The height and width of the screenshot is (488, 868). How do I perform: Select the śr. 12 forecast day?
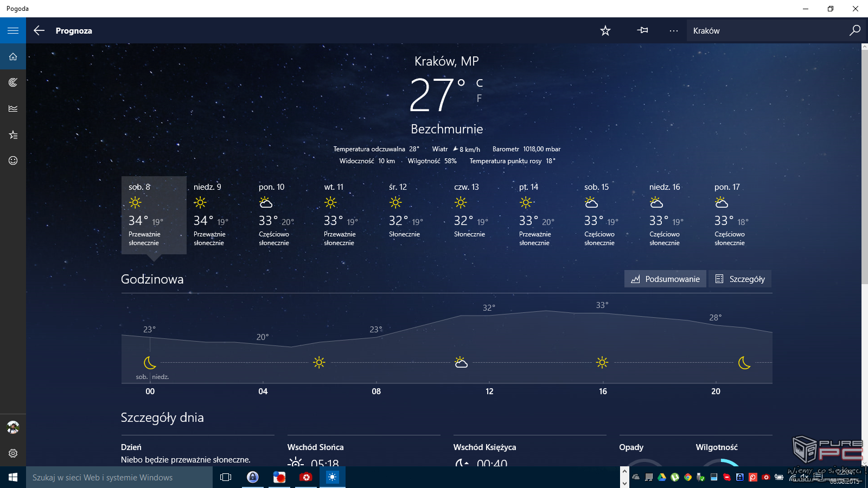click(x=414, y=215)
